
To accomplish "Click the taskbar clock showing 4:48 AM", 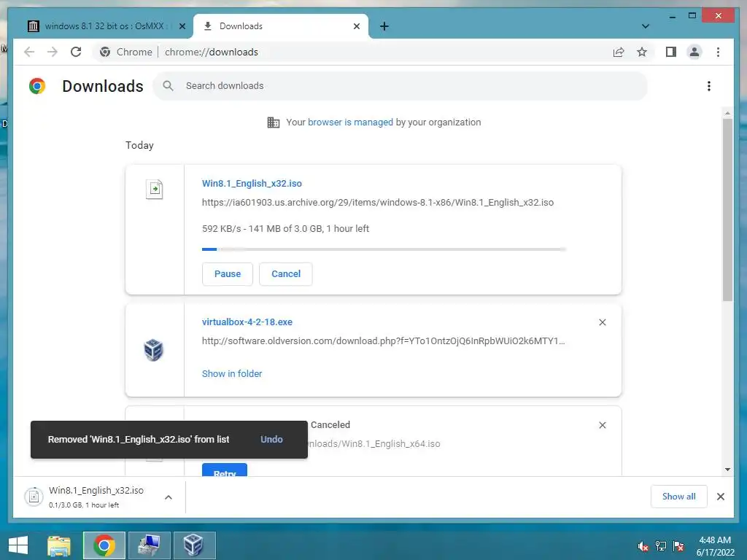I will [x=715, y=546].
